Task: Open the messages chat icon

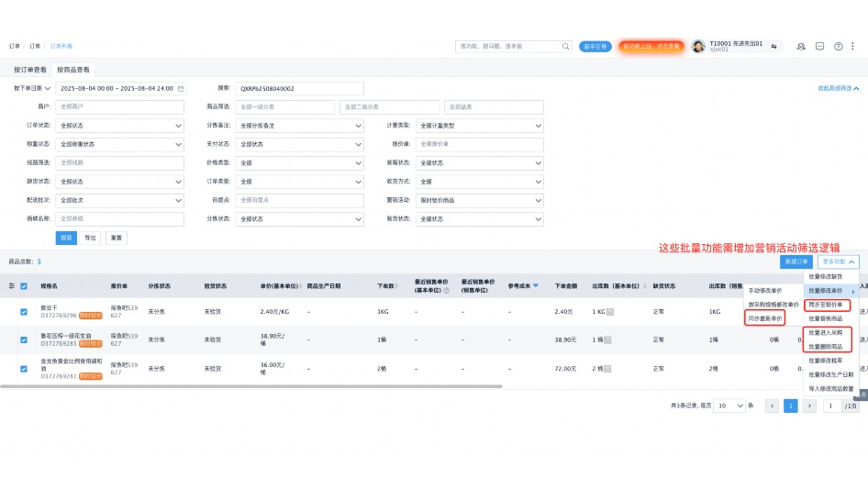Action: click(x=818, y=46)
